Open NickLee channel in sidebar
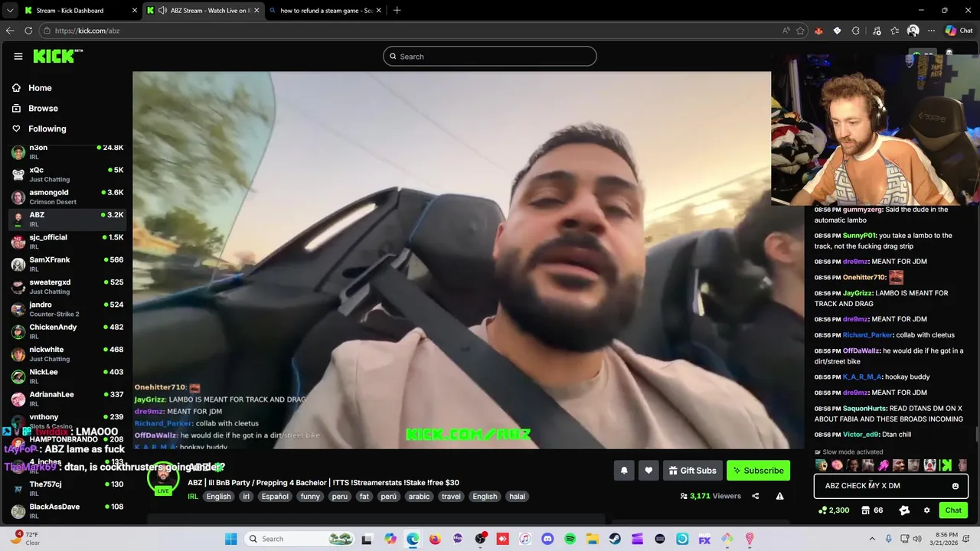980x551 pixels. coord(67,377)
